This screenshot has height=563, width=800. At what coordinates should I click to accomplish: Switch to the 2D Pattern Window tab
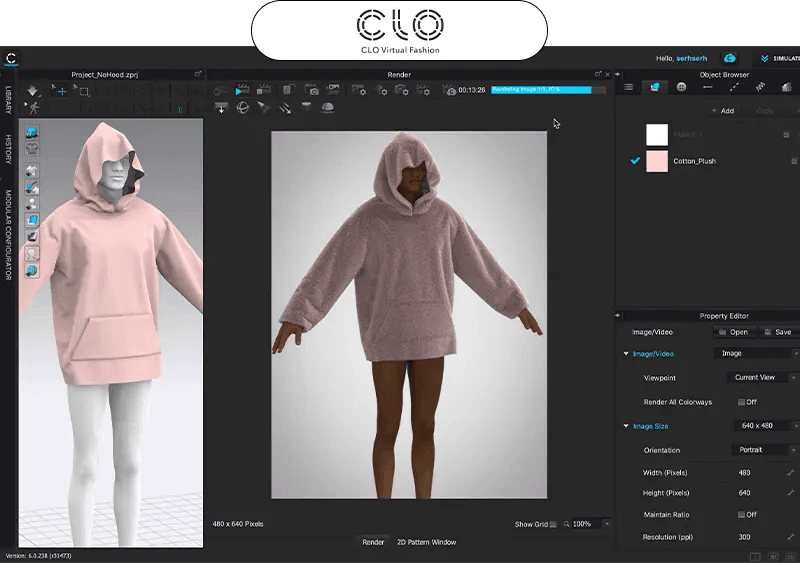pos(426,542)
